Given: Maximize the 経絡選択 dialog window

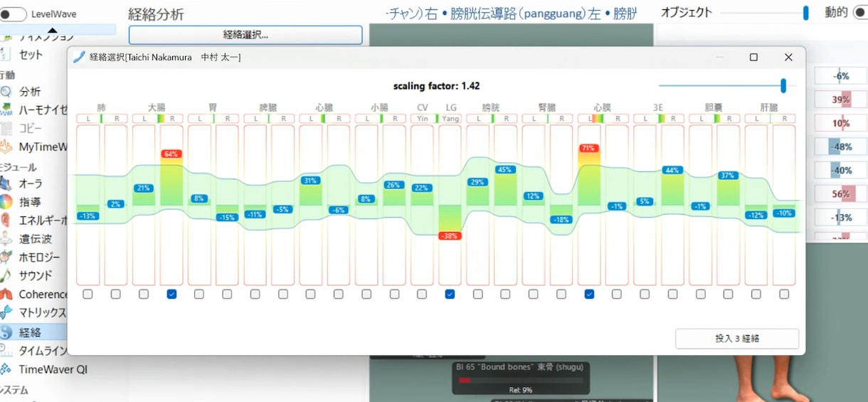Looking at the screenshot, I should pos(753,57).
